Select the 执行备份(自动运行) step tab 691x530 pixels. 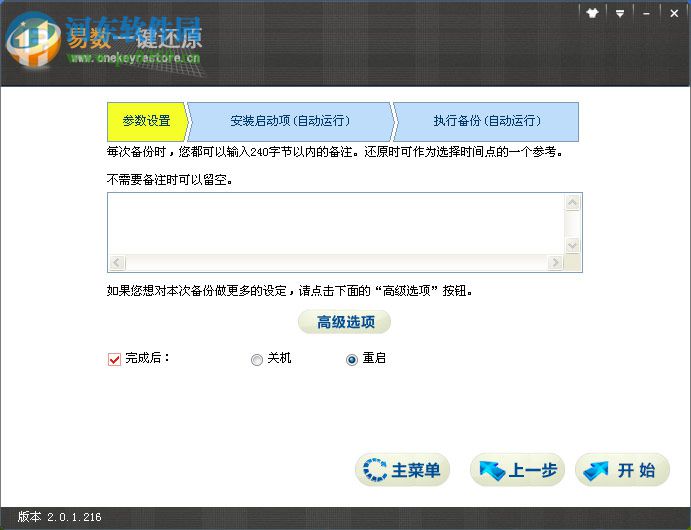click(x=487, y=121)
